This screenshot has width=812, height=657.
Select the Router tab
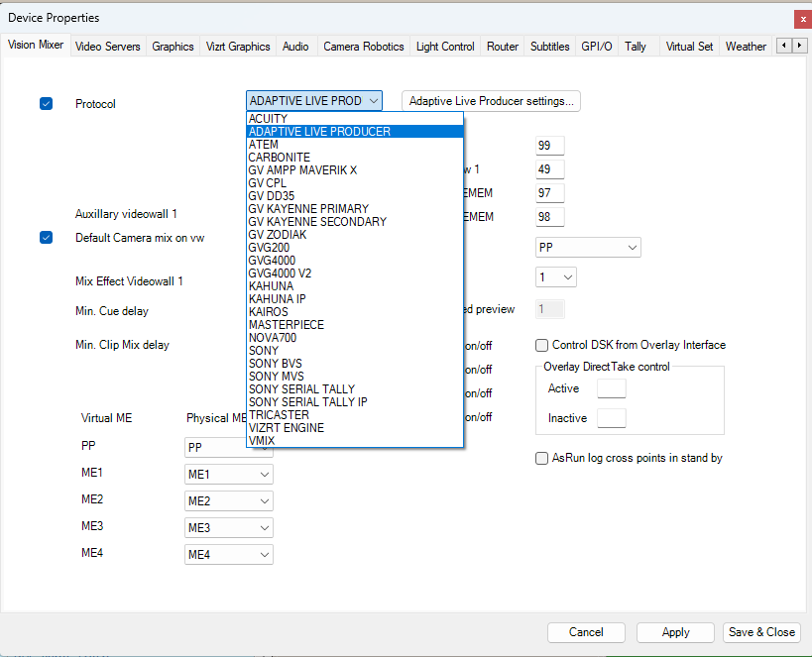pos(503,47)
